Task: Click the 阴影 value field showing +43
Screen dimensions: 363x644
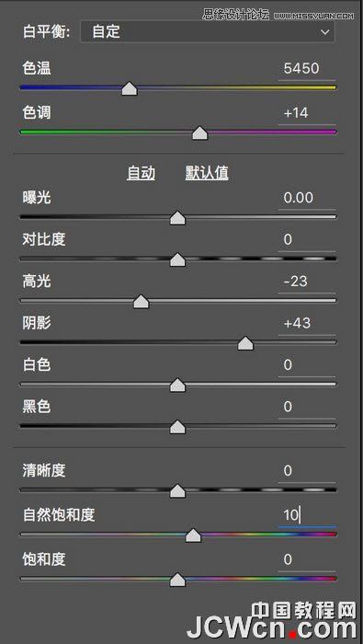Action: tap(306, 324)
